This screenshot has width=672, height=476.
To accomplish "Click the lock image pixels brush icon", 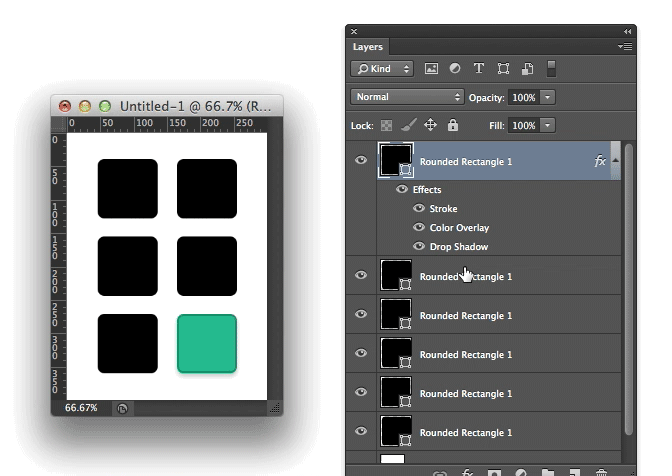I will click(409, 125).
